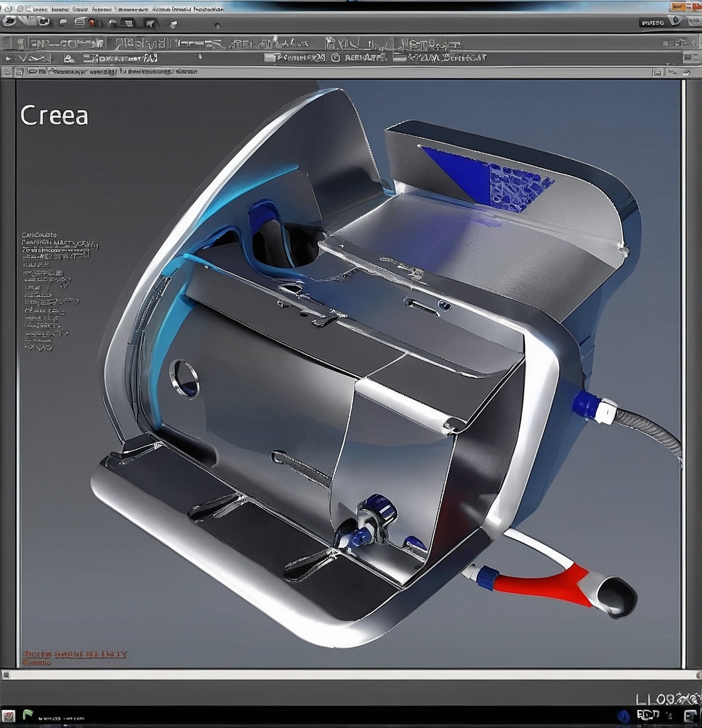
Task: Click the red-orange icon in the top toolbar
Action: [92, 23]
